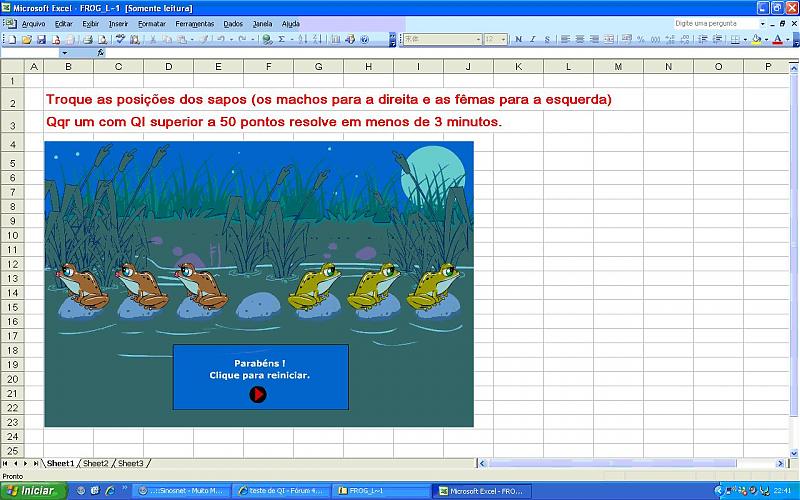Sort descending (Z to A) icon
The height and width of the screenshot is (500, 800).
(317, 39)
